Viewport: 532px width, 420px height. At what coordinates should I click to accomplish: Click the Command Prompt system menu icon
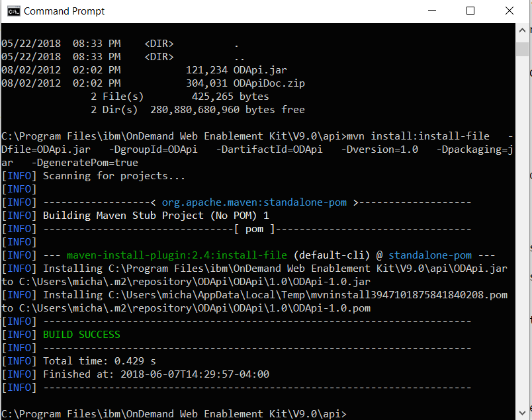(14, 11)
